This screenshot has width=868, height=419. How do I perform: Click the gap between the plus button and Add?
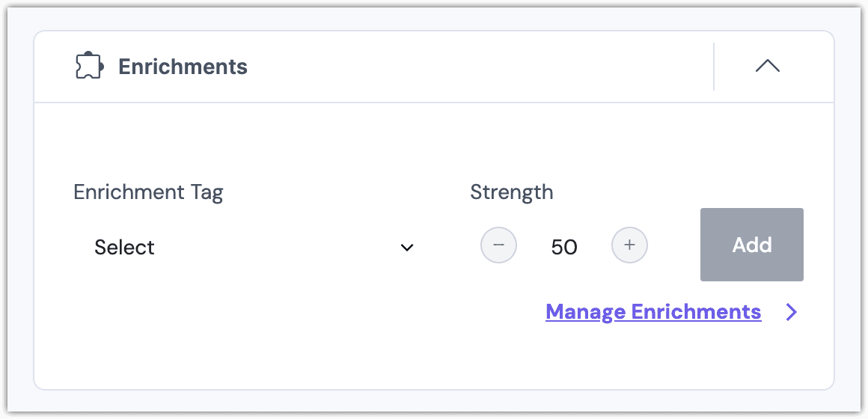[x=673, y=245]
